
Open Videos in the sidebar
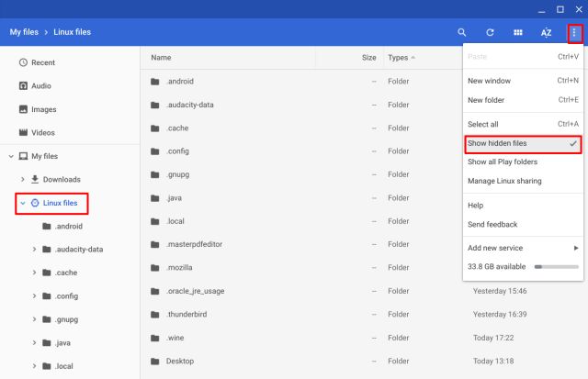(42, 132)
